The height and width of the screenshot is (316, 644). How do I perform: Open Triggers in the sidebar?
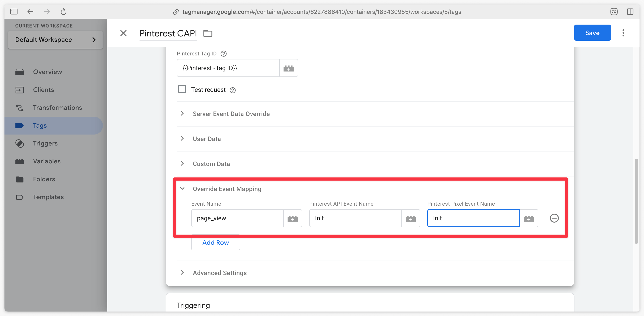click(53, 143)
